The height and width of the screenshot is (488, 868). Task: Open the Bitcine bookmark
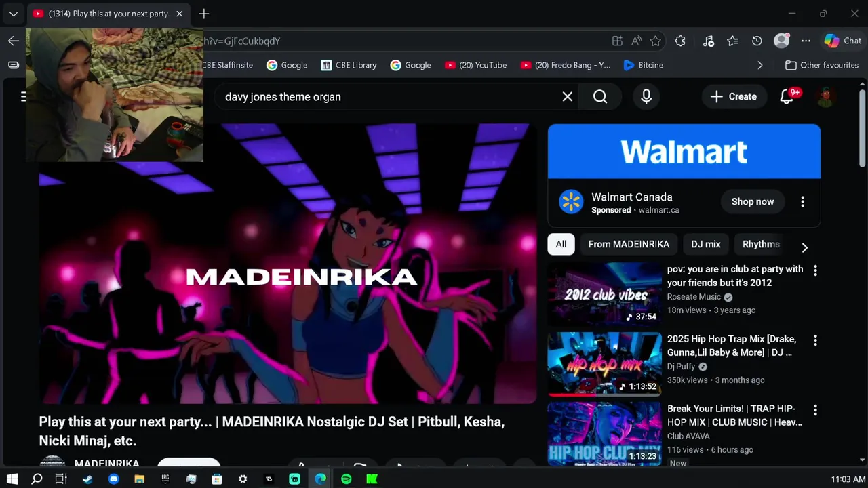pyautogui.click(x=643, y=65)
